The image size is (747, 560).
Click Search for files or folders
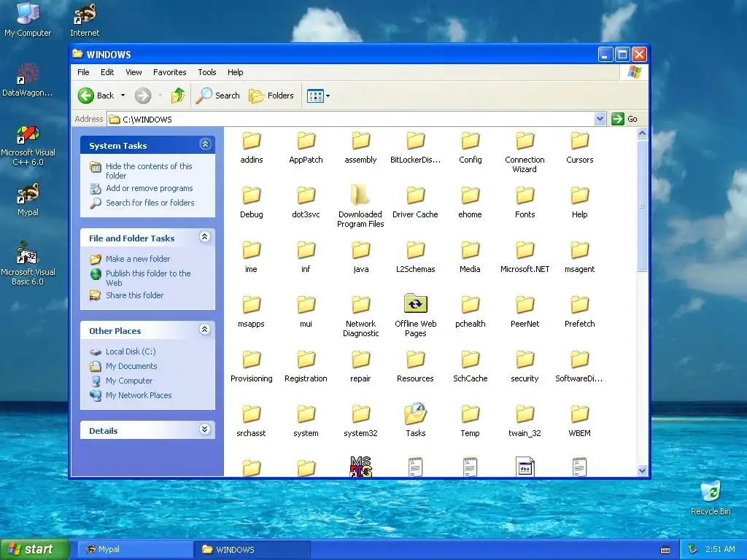coord(150,203)
